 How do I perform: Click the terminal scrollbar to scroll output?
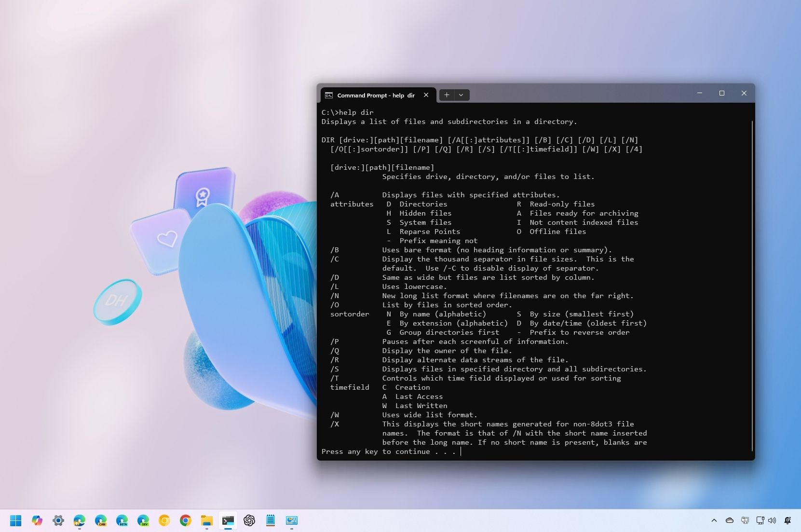point(752,280)
